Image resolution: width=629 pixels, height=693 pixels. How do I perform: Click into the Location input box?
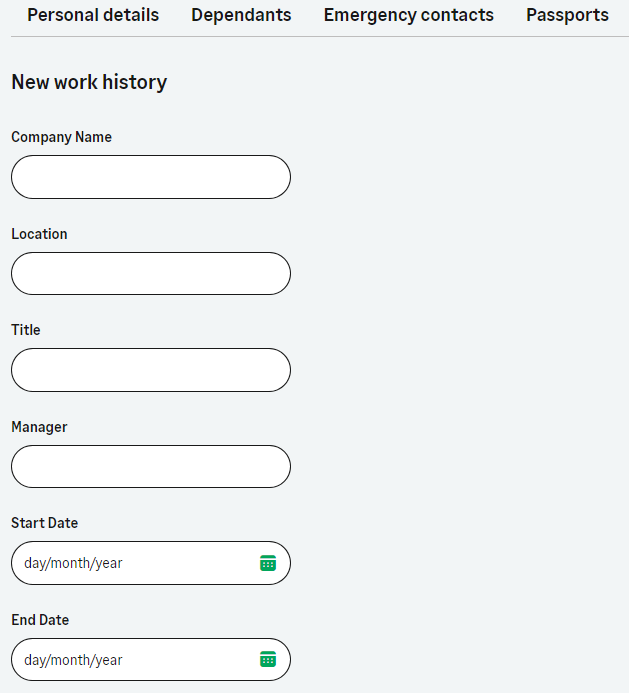click(150, 273)
